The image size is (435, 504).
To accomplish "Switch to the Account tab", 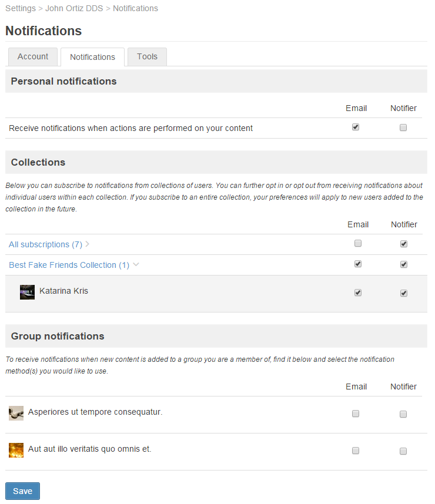I will 33,56.
